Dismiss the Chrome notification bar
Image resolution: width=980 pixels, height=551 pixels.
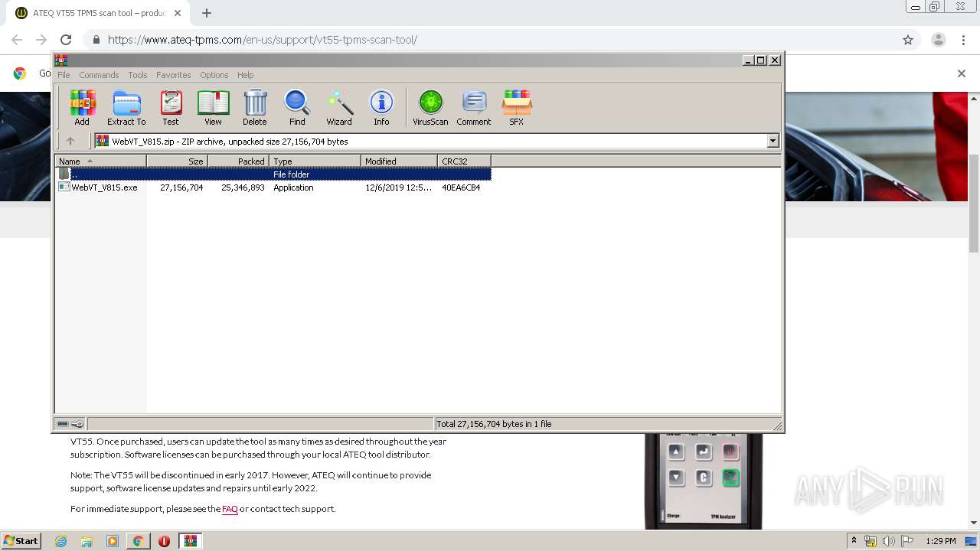point(962,73)
